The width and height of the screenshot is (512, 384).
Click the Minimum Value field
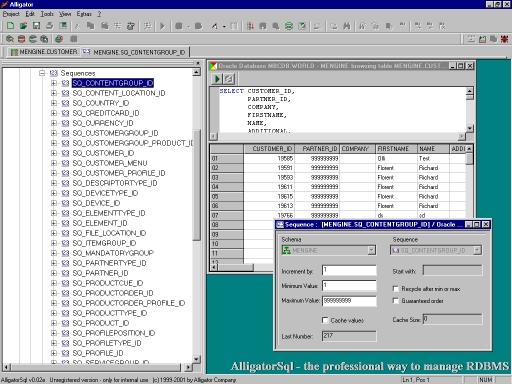[x=349, y=285]
